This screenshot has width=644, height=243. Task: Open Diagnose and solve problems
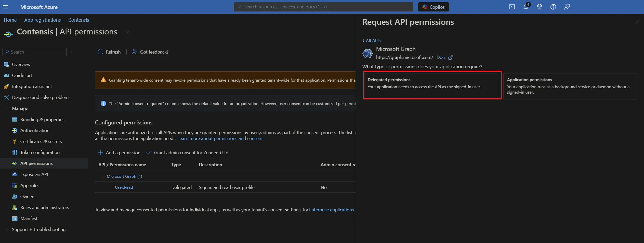click(41, 97)
